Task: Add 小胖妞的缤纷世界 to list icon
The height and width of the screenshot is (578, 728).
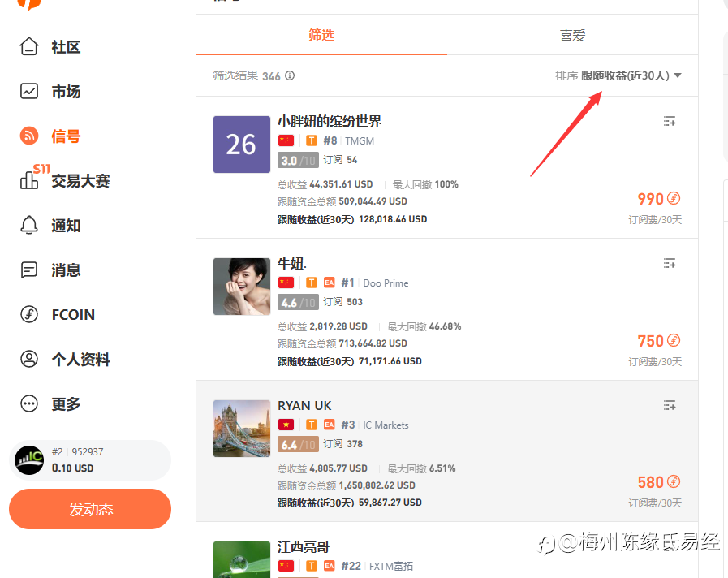Action: (x=670, y=122)
